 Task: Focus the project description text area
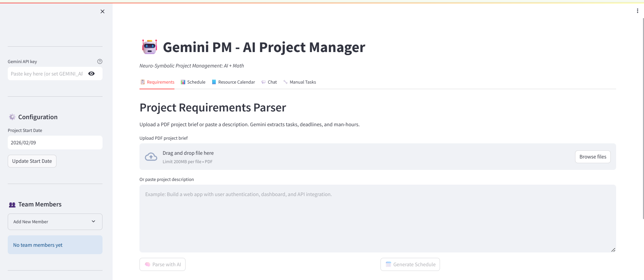(378, 219)
